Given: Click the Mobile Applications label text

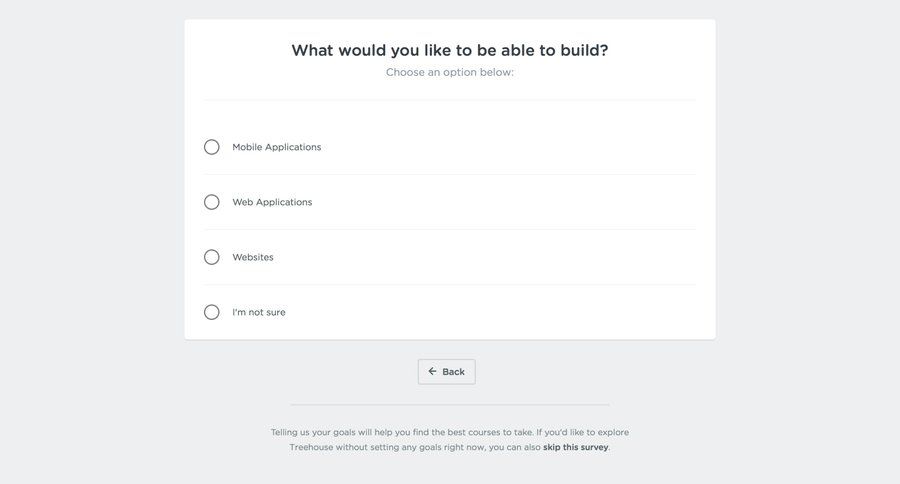Looking at the screenshot, I should pyautogui.click(x=277, y=147).
